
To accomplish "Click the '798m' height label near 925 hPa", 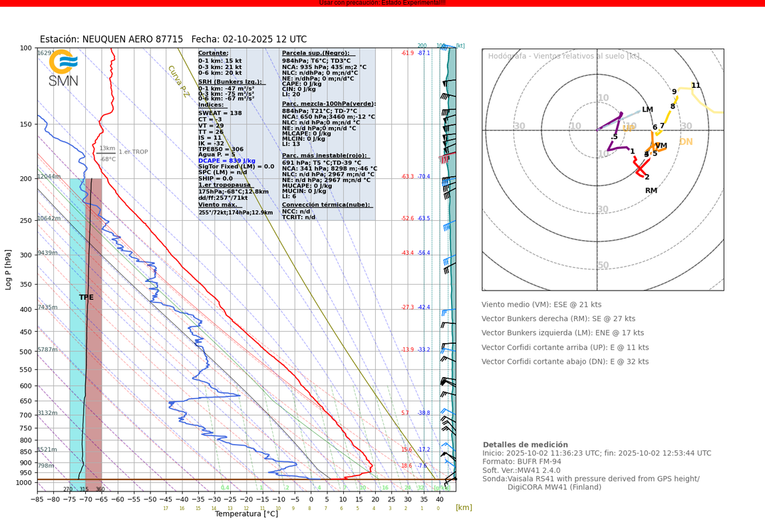I will click(46, 465).
